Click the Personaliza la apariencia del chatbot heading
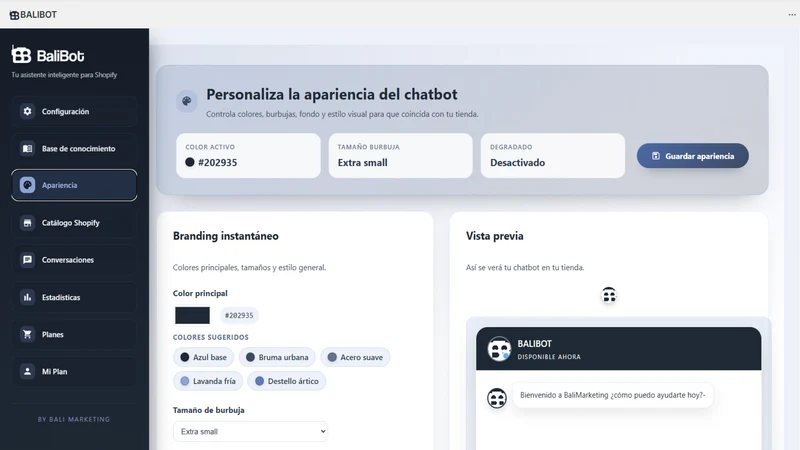The width and height of the screenshot is (800, 450). point(332,94)
